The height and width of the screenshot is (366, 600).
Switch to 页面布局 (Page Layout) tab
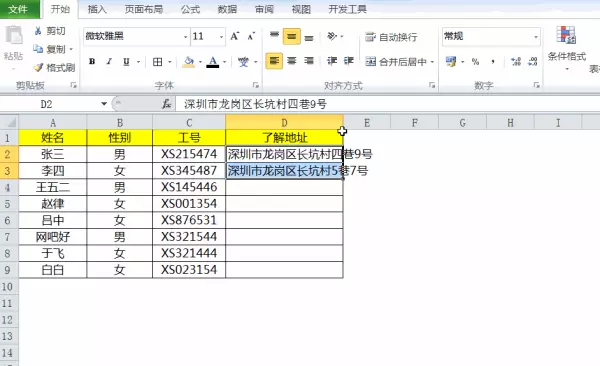point(144,9)
